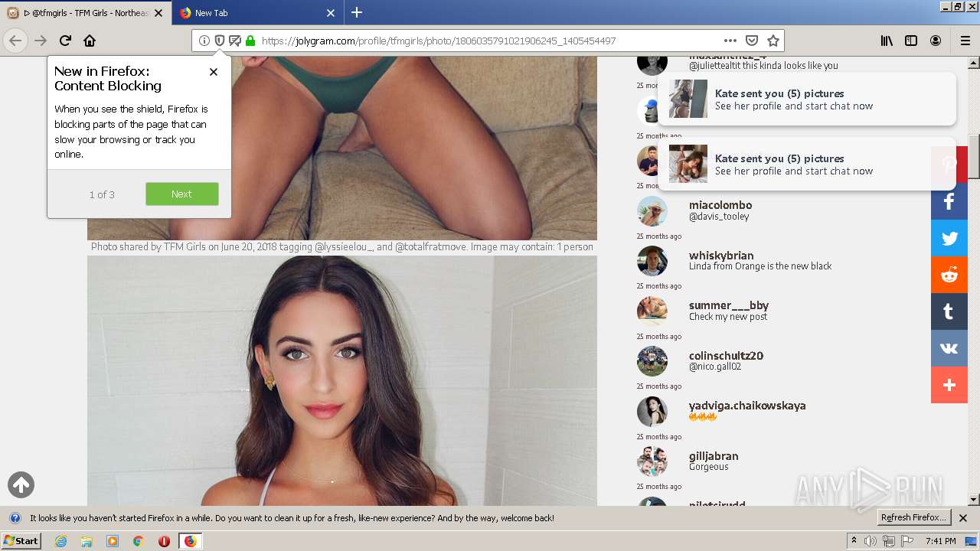Bookmark this page with the star

[x=773, y=41]
